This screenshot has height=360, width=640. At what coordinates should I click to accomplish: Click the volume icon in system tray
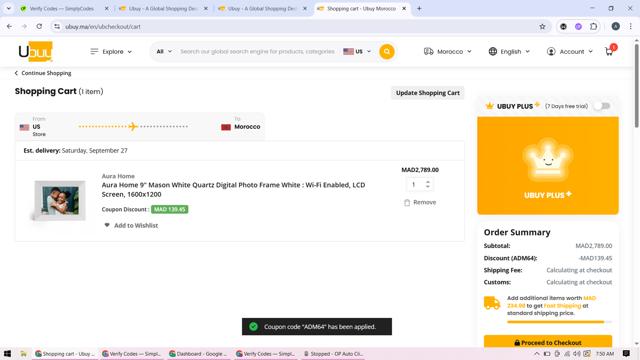[x=577, y=353]
